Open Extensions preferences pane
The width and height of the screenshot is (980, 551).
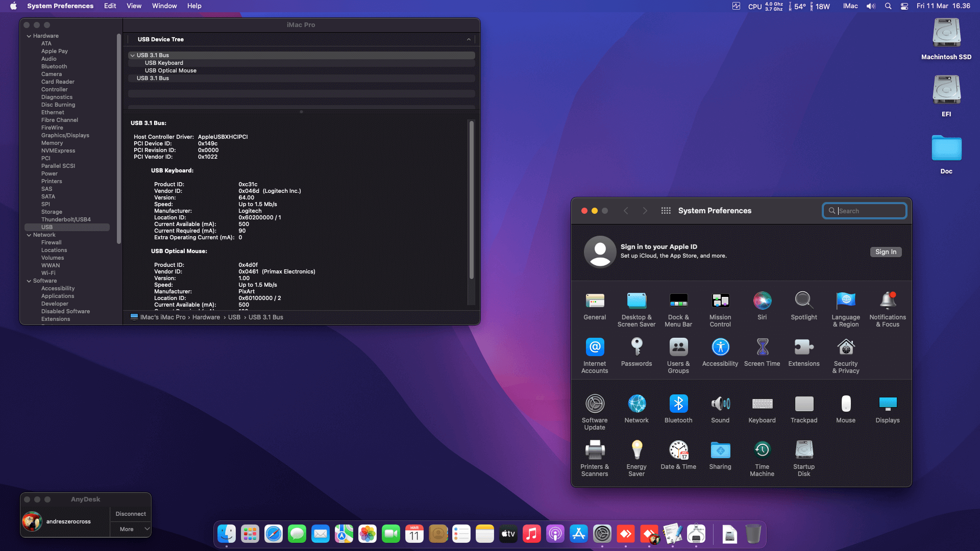(804, 353)
